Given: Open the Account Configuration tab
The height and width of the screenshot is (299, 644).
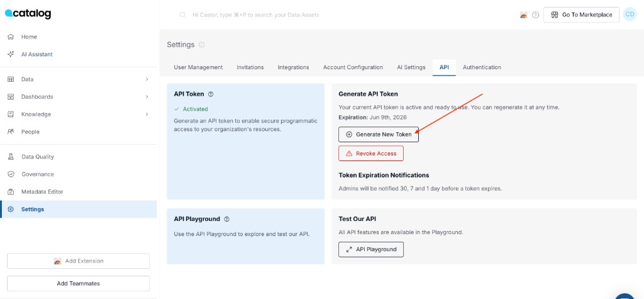Looking at the screenshot, I should point(353,67).
